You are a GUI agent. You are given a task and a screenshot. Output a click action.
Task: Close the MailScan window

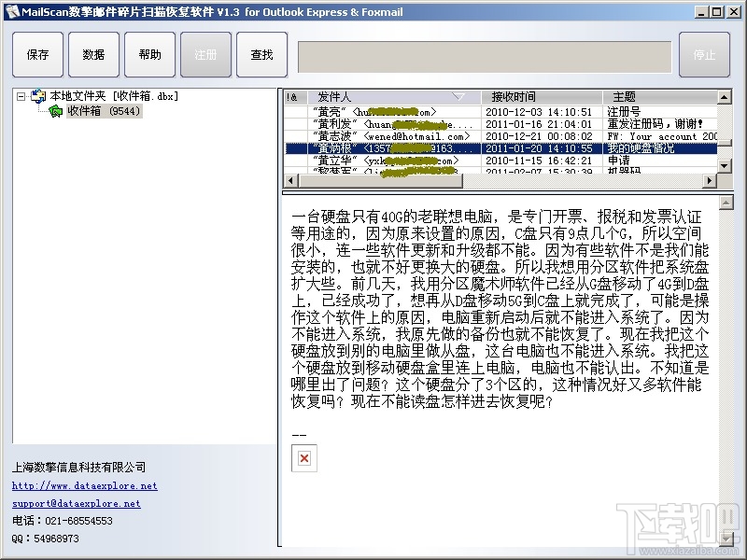click(x=734, y=12)
